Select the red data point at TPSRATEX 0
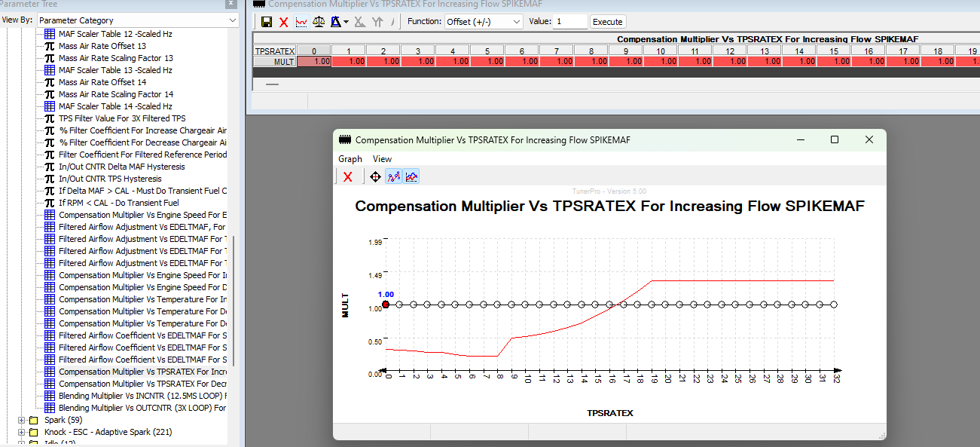 point(386,305)
